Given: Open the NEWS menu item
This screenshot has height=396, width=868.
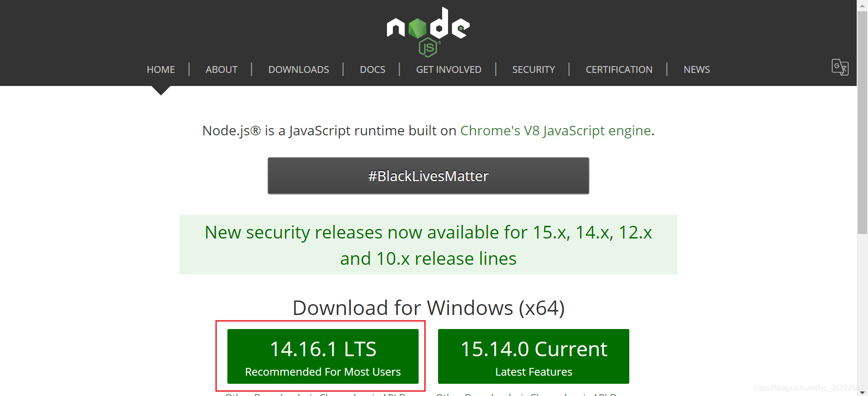Looking at the screenshot, I should tap(697, 70).
